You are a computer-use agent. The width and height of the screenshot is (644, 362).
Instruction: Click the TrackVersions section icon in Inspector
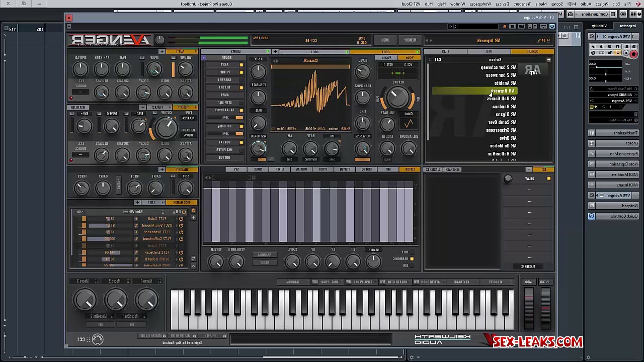click(592, 133)
